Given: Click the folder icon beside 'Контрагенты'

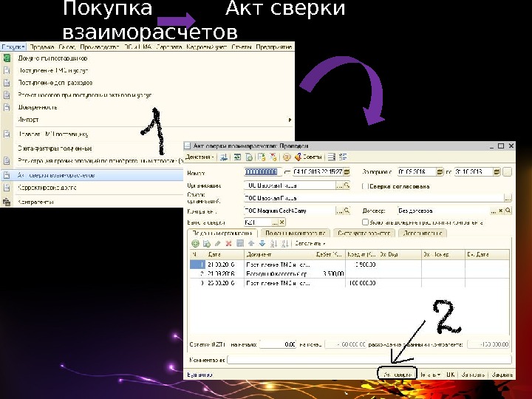Looking at the screenshot, I should click(x=7, y=202).
